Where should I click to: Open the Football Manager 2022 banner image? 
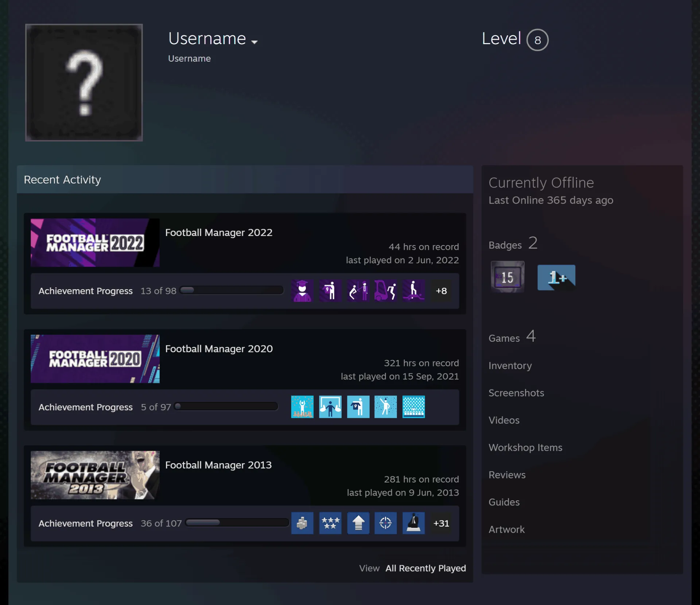pyautogui.click(x=95, y=243)
